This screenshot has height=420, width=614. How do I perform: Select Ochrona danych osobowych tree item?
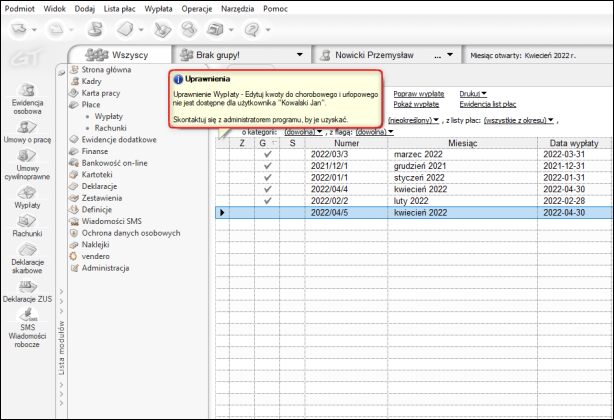[131, 233]
